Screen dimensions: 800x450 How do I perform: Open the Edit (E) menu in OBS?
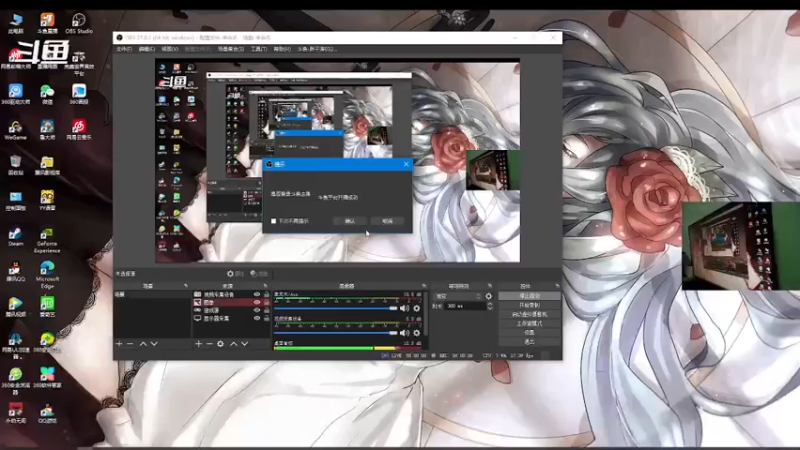146,49
